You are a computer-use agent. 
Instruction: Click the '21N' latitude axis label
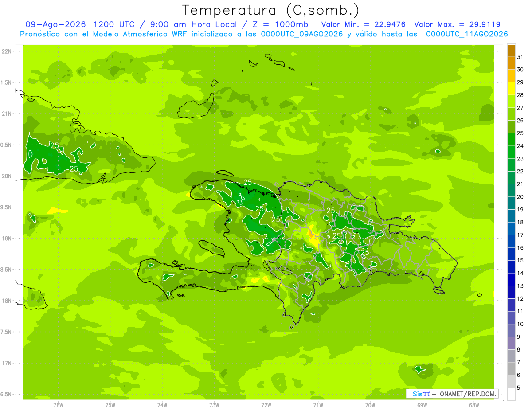(x=7, y=114)
